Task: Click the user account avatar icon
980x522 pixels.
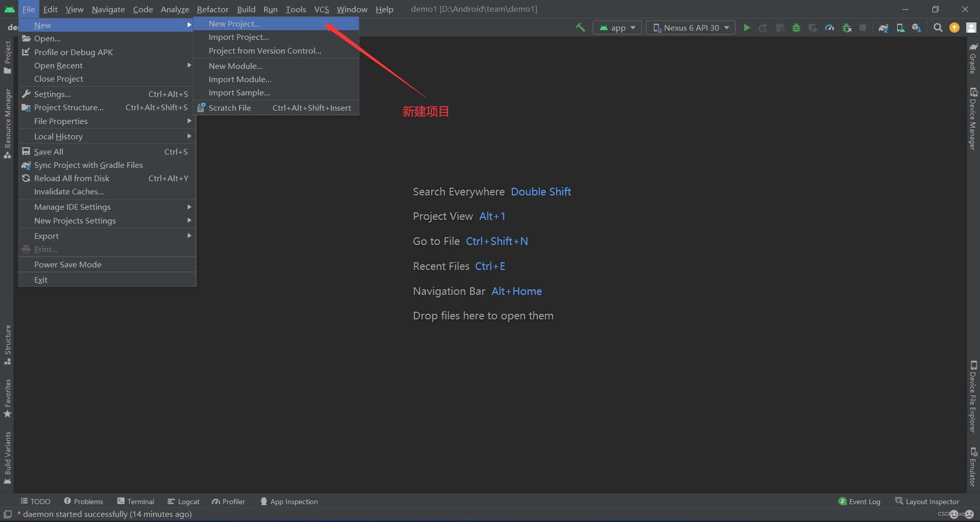Action: click(x=971, y=28)
